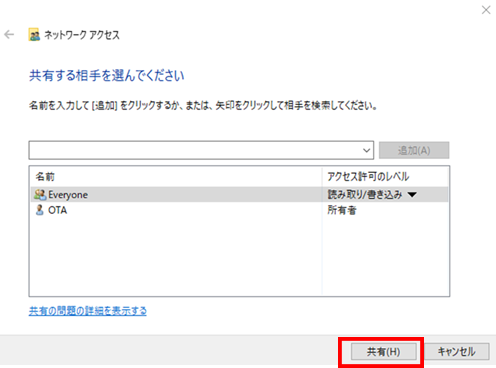Click the ネットワーク アクセス title text
This screenshot has height=368, width=496.
pyautogui.click(x=82, y=35)
